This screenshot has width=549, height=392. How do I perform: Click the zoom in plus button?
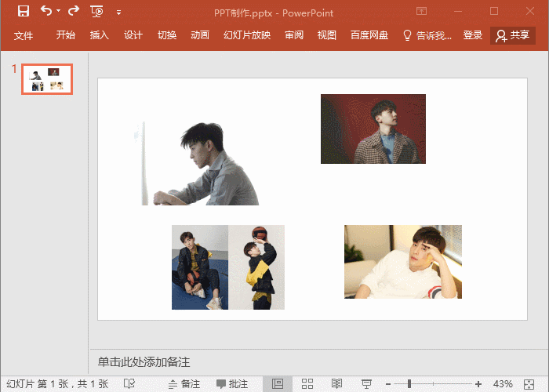478,384
